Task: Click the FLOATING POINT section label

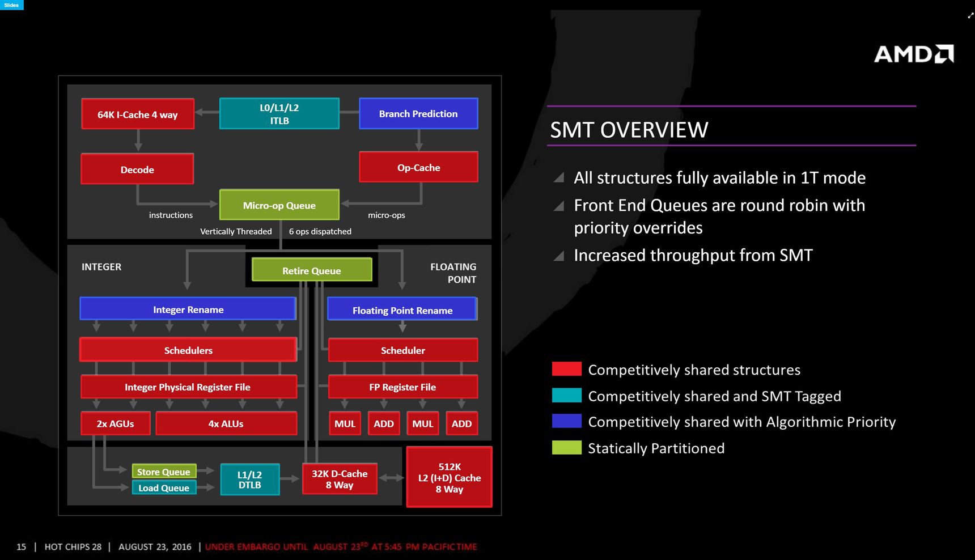Action: [453, 273]
